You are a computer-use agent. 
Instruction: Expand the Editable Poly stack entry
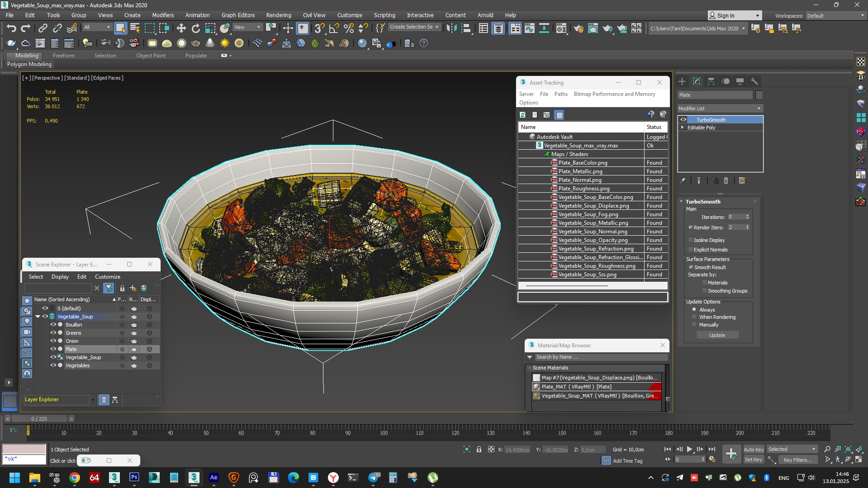683,128
